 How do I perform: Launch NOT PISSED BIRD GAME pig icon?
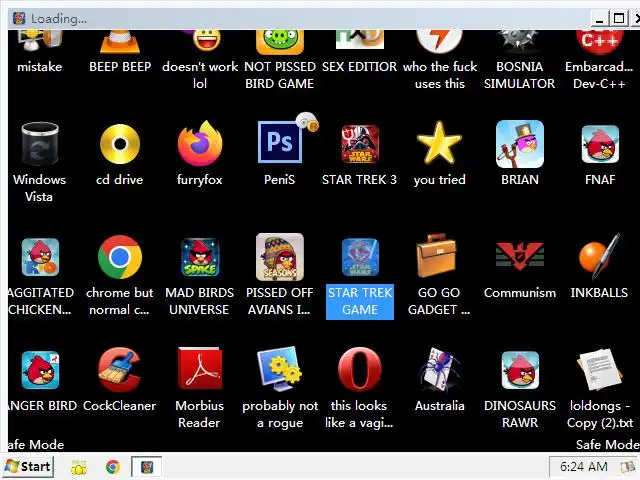pos(280,42)
